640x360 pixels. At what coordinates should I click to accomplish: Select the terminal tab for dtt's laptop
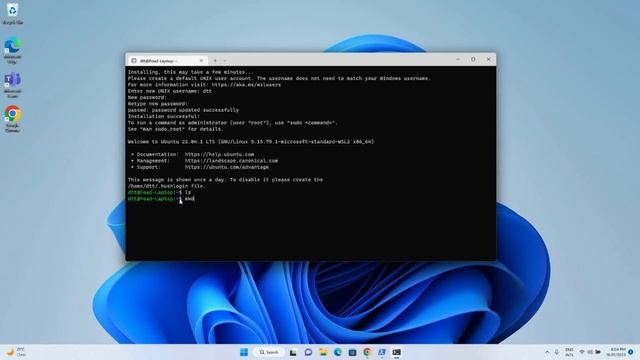(167, 60)
